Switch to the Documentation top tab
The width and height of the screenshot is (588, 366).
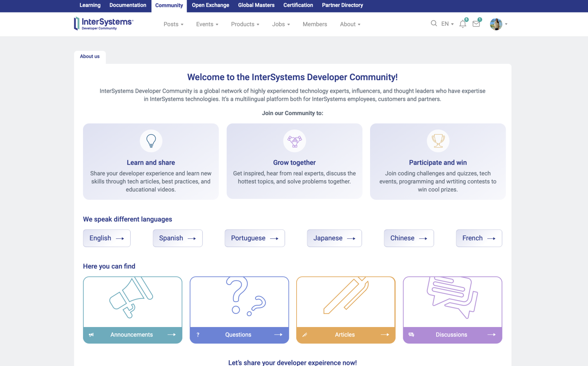[x=128, y=5]
